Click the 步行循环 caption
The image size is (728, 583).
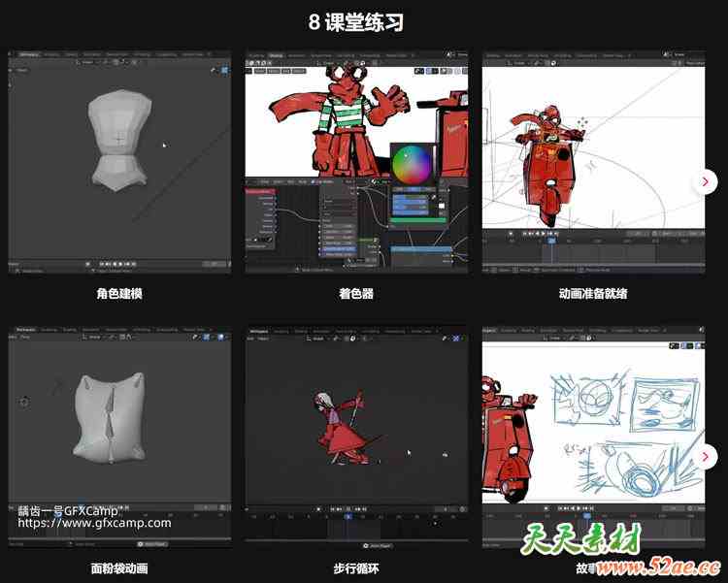tap(356, 568)
